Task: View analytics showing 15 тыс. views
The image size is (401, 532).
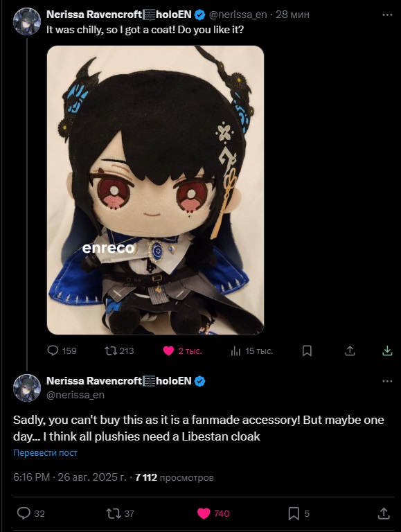Action: click(251, 351)
